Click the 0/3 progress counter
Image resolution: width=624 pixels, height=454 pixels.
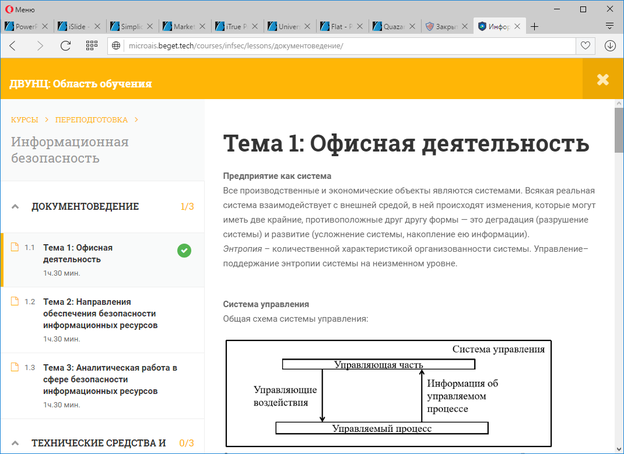tap(186, 443)
